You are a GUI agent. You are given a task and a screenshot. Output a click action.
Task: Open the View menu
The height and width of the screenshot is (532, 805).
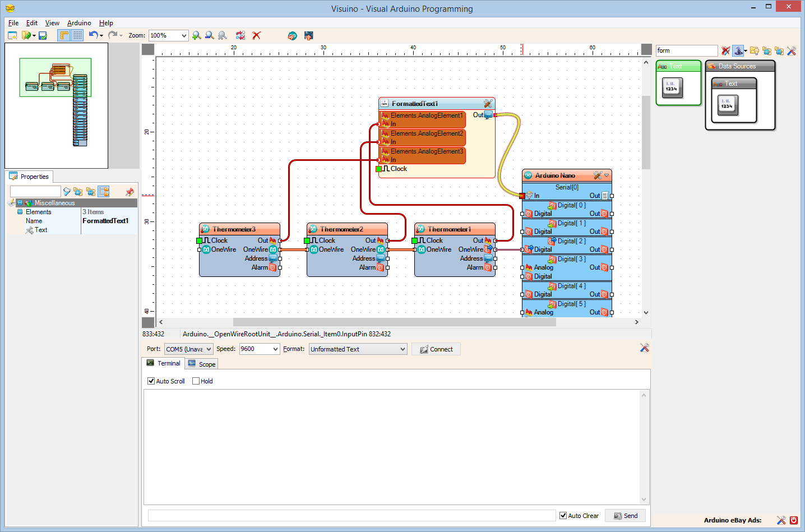pyautogui.click(x=52, y=23)
